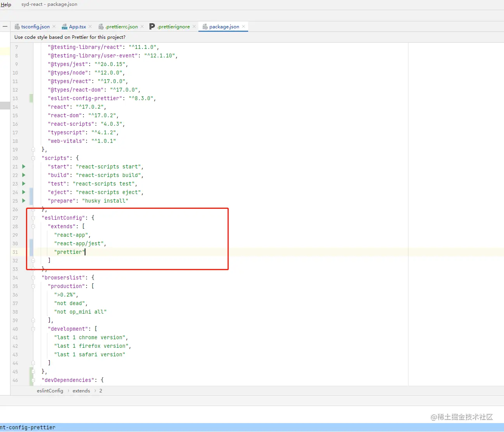
Task: Click the Prettier code style notification text
Action: click(x=70, y=37)
